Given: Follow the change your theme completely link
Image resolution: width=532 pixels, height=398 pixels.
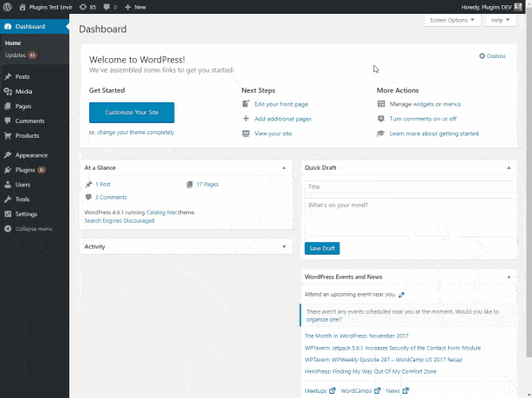Looking at the screenshot, I should pyautogui.click(x=136, y=132).
